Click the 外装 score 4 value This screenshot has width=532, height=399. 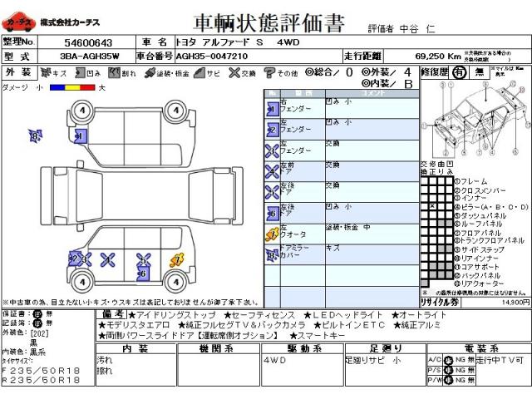(x=407, y=72)
